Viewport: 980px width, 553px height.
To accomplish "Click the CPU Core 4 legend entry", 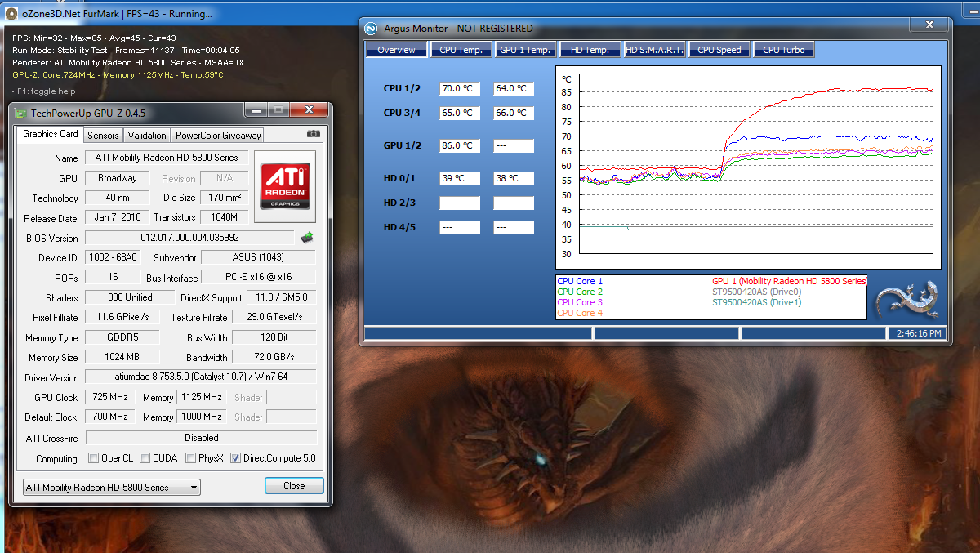I will click(x=580, y=314).
